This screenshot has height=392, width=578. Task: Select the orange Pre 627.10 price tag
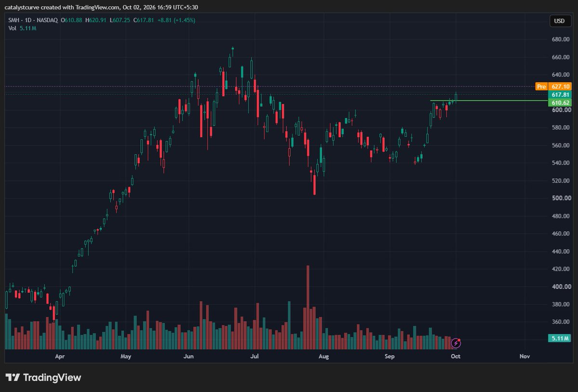tap(554, 87)
